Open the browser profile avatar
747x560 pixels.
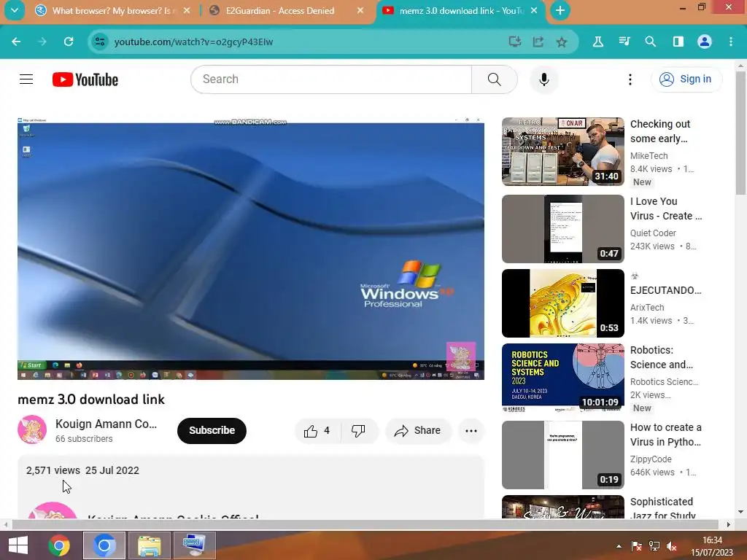point(705,42)
